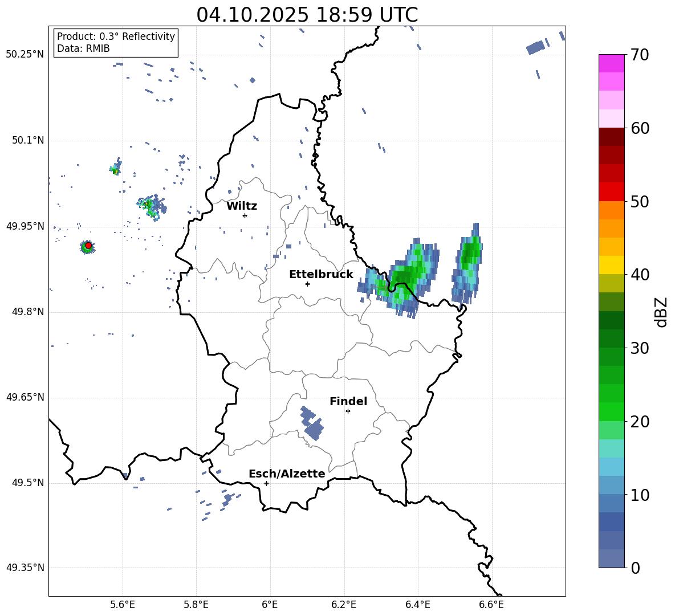Click the 49.35°N latitude label

click(x=25, y=568)
